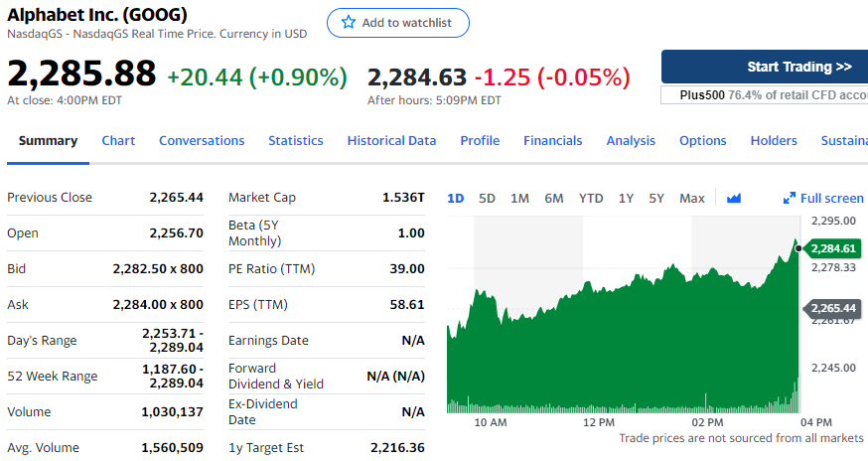The height and width of the screenshot is (461, 868).
Task: Click the 12 PM chart axis label
Action: (x=599, y=422)
